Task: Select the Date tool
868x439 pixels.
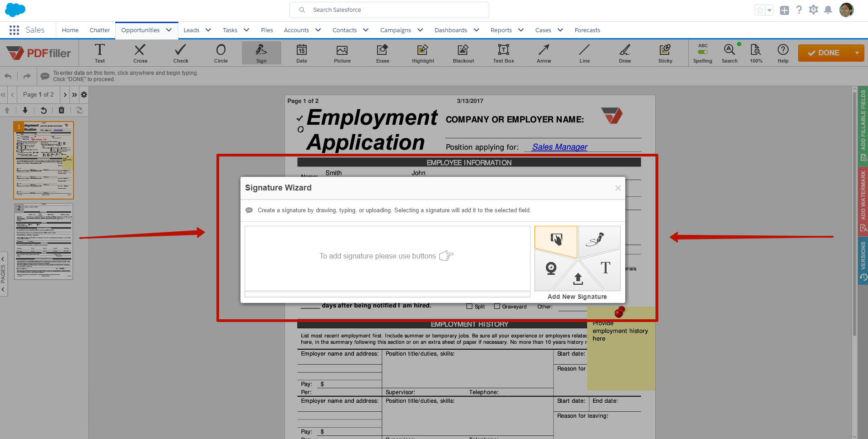Action: click(302, 53)
